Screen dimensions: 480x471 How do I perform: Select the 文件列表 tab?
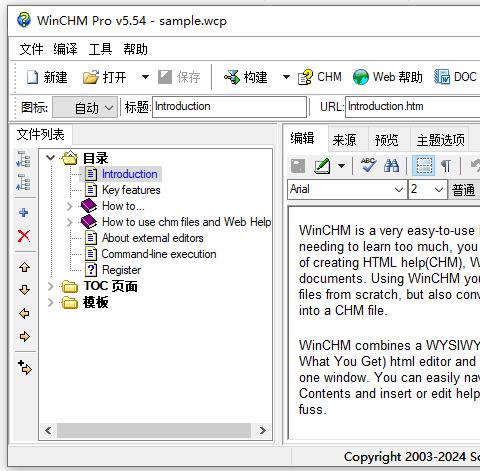[41, 135]
